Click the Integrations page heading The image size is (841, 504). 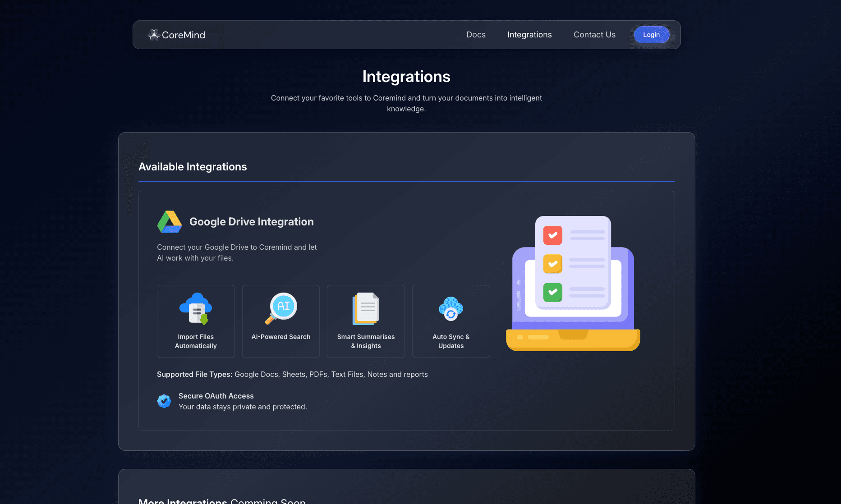(x=406, y=77)
